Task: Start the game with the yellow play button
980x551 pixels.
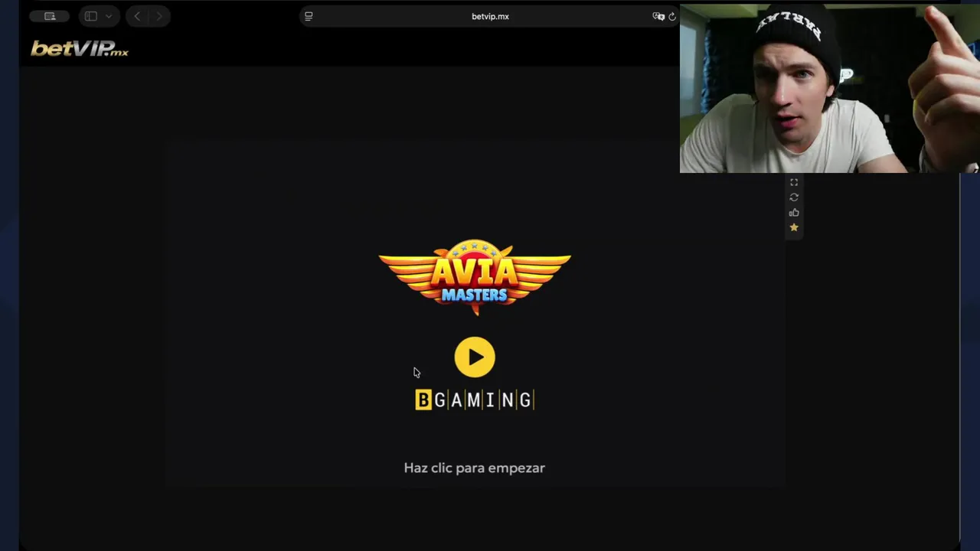Action: point(475,357)
